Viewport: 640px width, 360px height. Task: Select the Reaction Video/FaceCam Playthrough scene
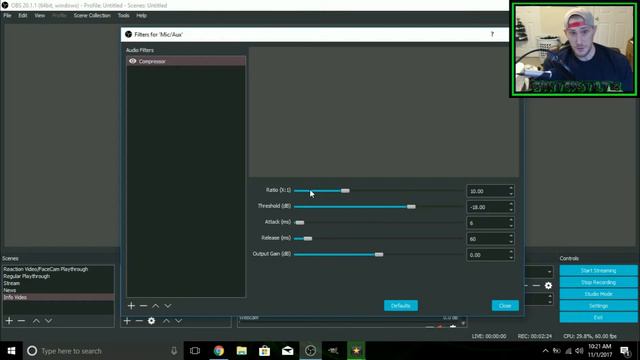[58, 269]
